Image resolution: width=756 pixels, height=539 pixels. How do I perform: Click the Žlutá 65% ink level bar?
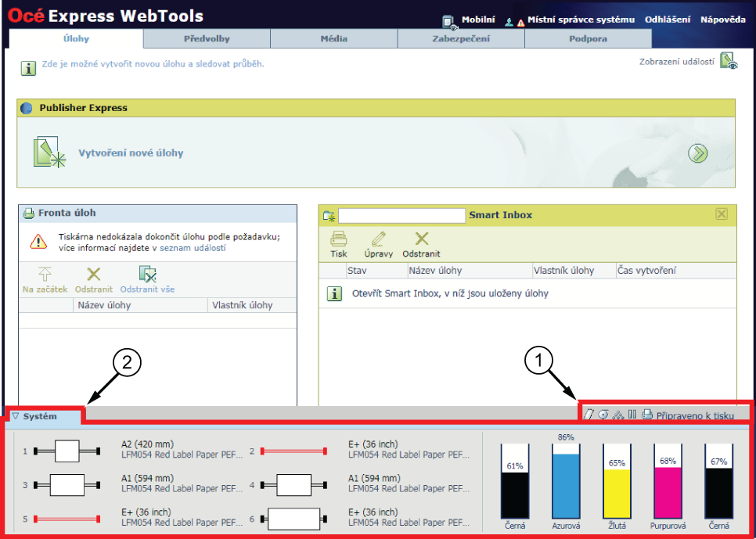tap(617, 481)
